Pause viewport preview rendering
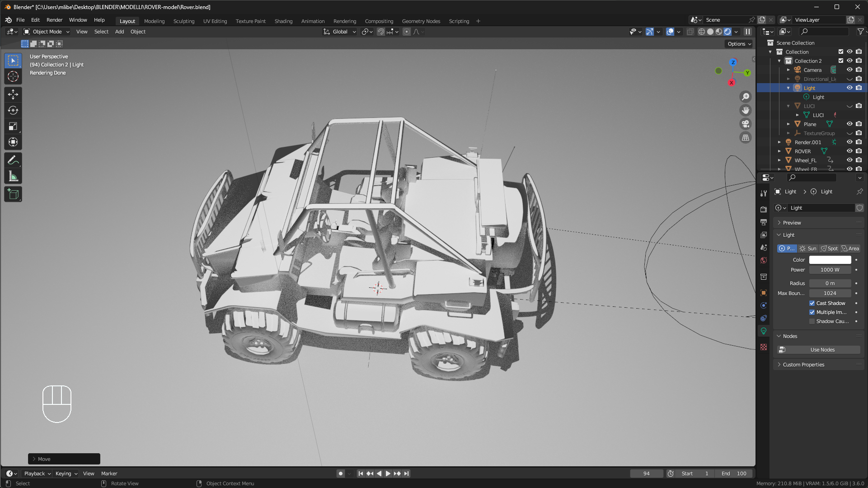868x488 pixels. pyautogui.click(x=748, y=32)
